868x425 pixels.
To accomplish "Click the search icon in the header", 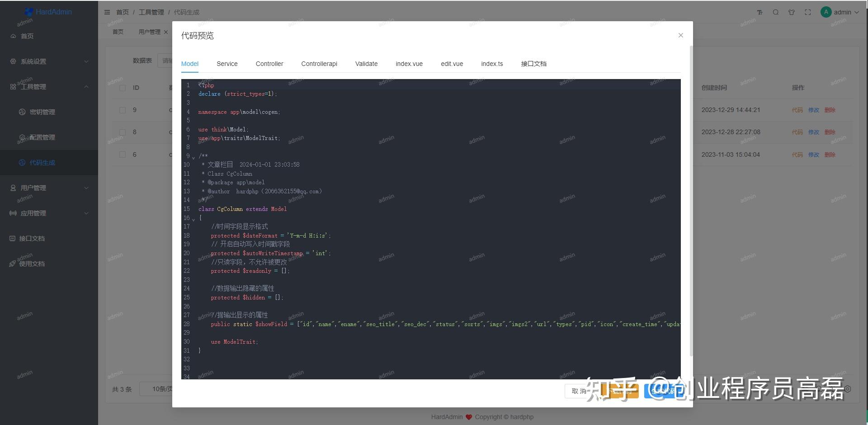I will click(x=775, y=12).
